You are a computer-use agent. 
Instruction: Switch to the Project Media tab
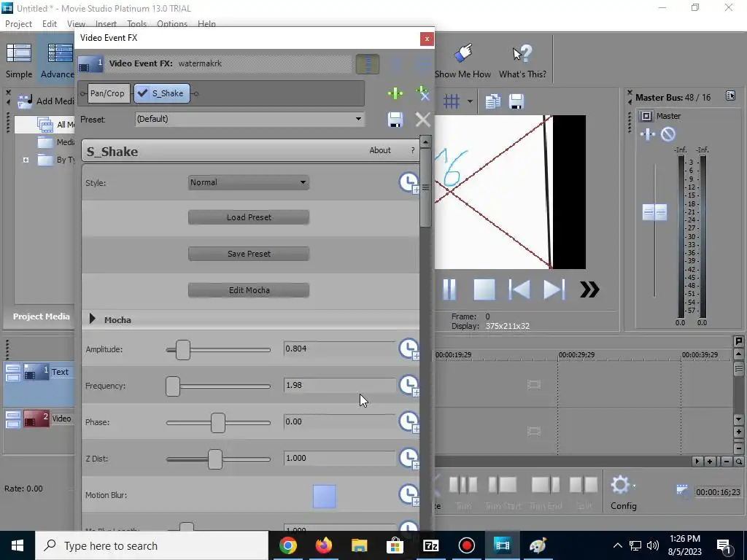41,316
